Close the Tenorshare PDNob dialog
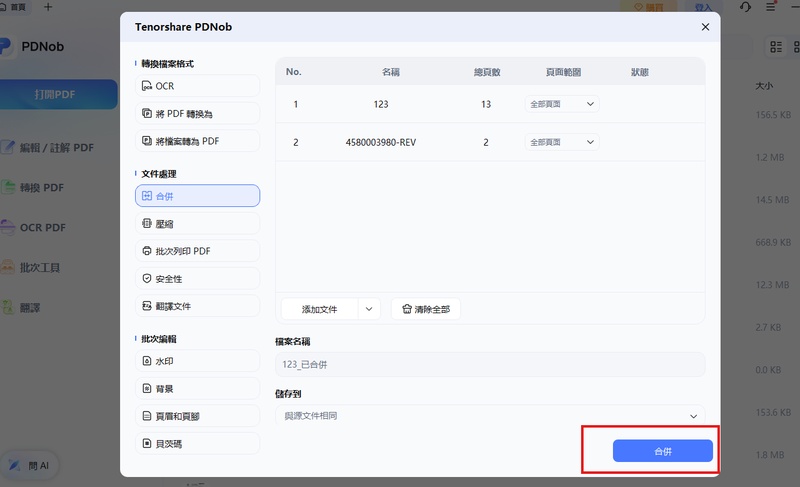 [705, 27]
